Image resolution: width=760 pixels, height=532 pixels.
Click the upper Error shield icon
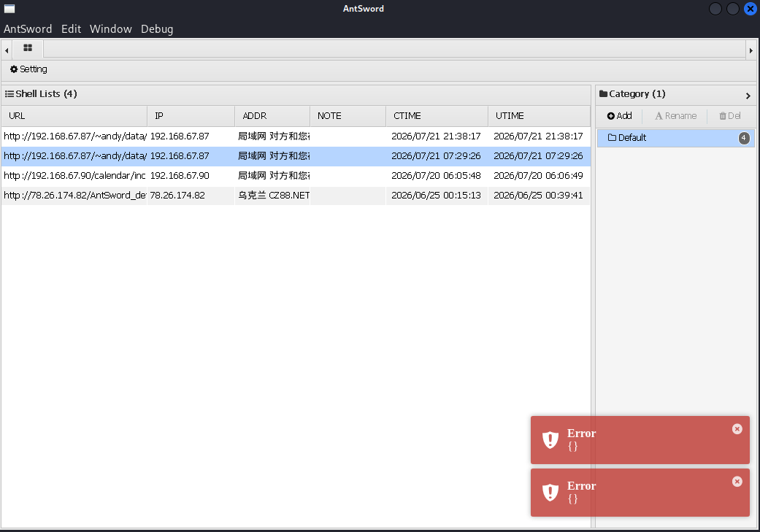point(550,439)
